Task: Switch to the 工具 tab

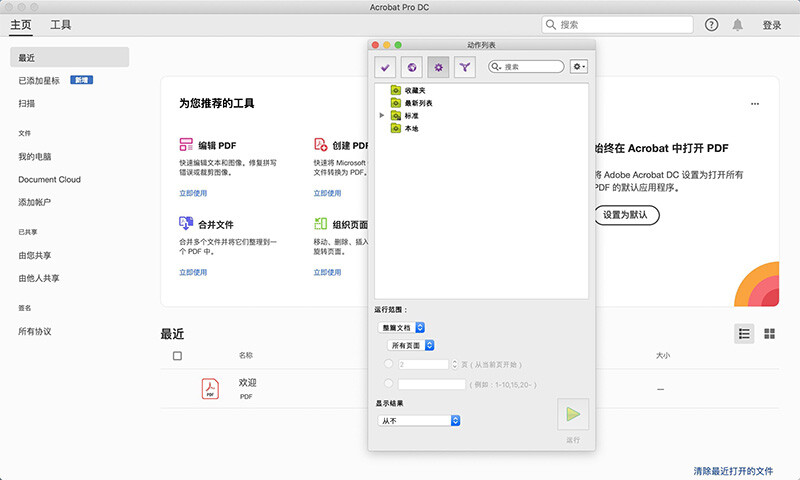Action: 61,25
